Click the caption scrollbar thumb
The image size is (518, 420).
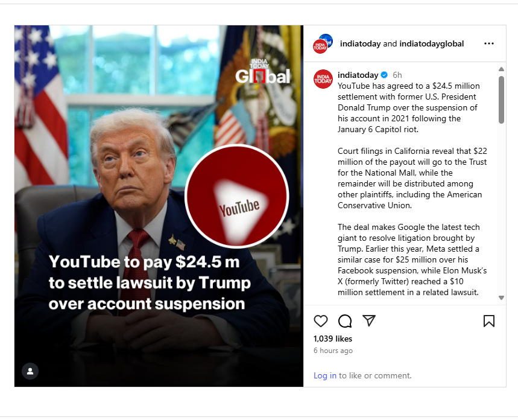(x=501, y=100)
